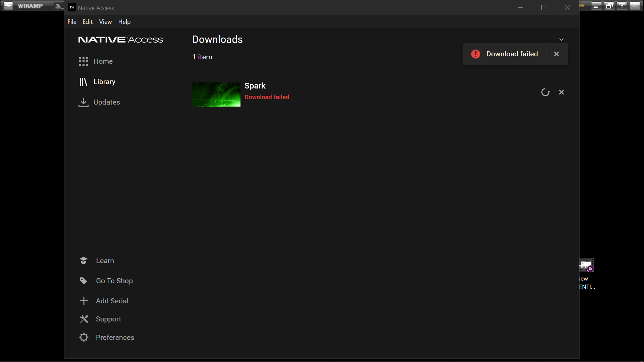644x362 pixels.
Task: Click the Updates download-arrow icon
Action: tap(84, 103)
